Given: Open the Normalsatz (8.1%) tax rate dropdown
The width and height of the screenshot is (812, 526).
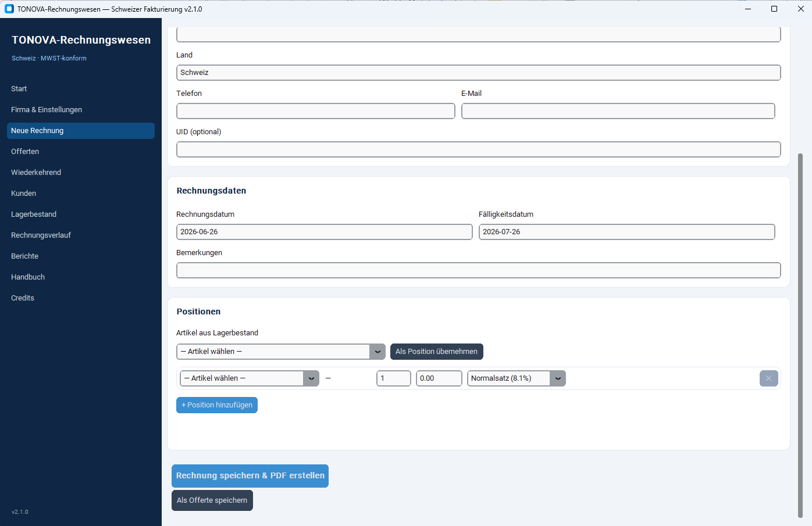Looking at the screenshot, I should coord(517,378).
